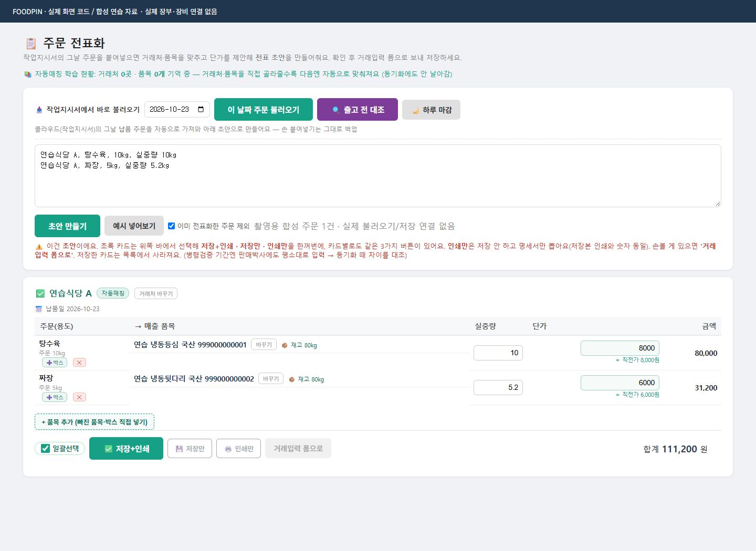The image size is (756, 551).
Task: Load orders with 이 날짜 주문 불러오기
Action: click(264, 110)
